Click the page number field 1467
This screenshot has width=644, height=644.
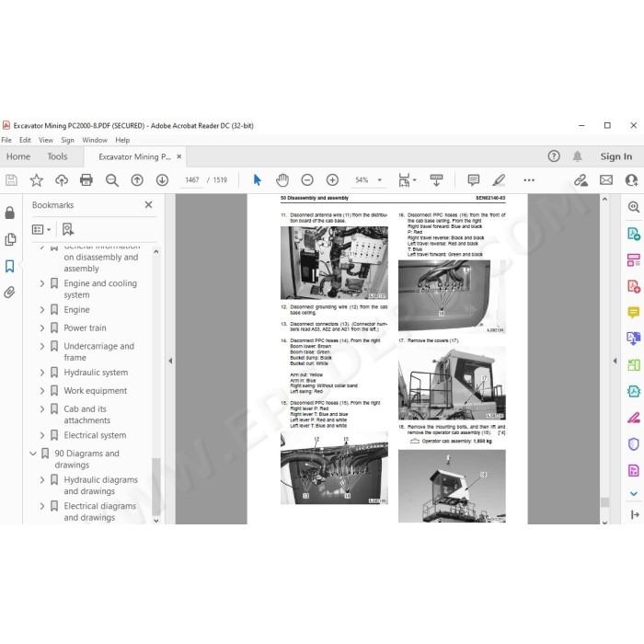[x=192, y=180]
